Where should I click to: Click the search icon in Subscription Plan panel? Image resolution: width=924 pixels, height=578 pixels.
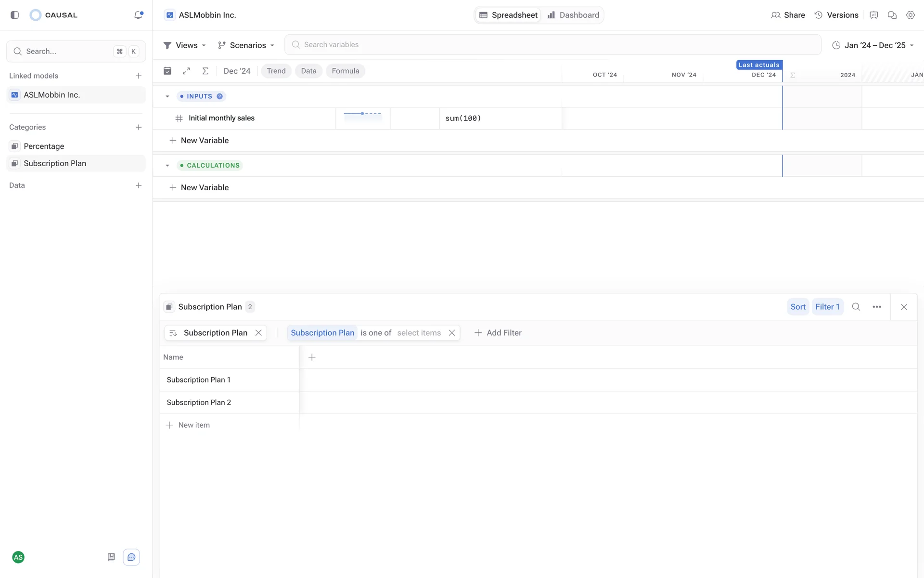tap(856, 307)
